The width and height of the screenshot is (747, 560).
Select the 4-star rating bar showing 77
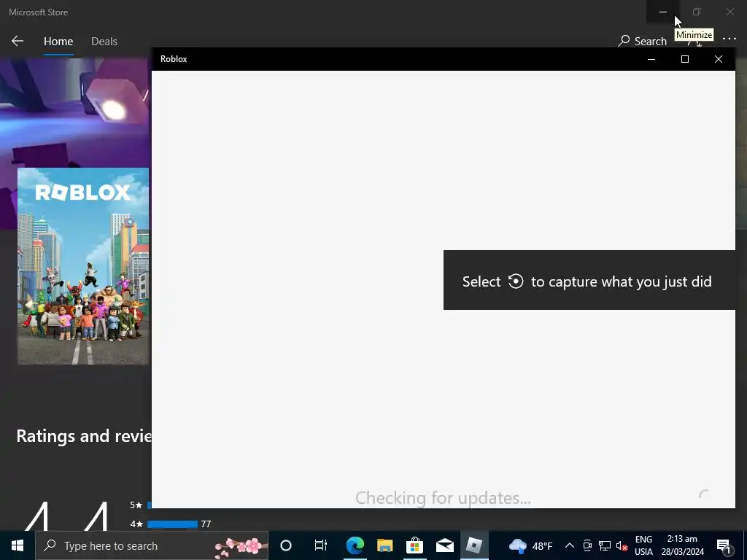coord(172,524)
